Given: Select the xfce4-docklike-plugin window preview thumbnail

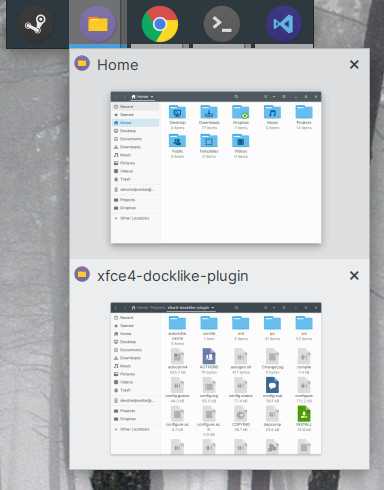Looking at the screenshot, I should (216, 378).
